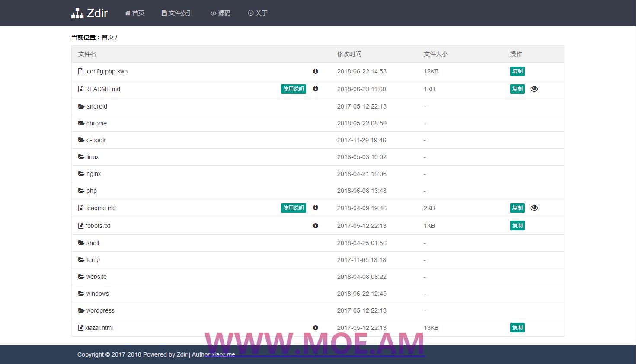636x364 pixels.
Task: Open the 首页 home menu item
Action: [x=134, y=13]
